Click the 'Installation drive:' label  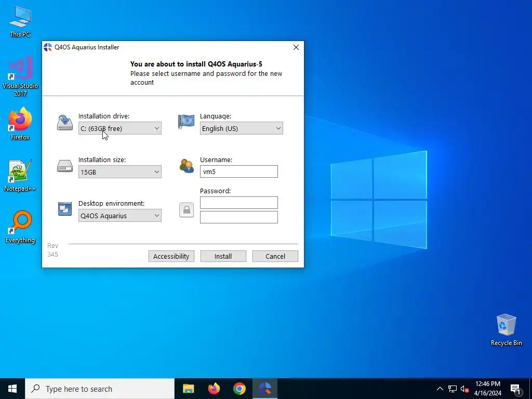click(104, 116)
